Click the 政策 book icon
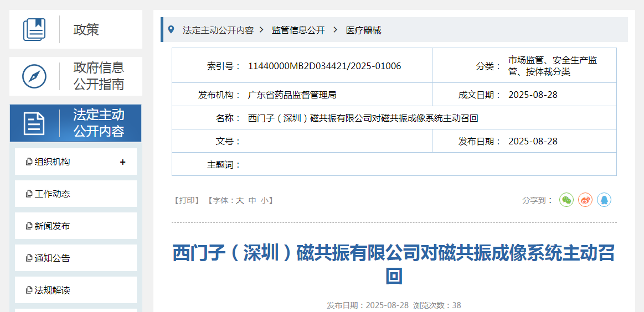 [x=34, y=29]
